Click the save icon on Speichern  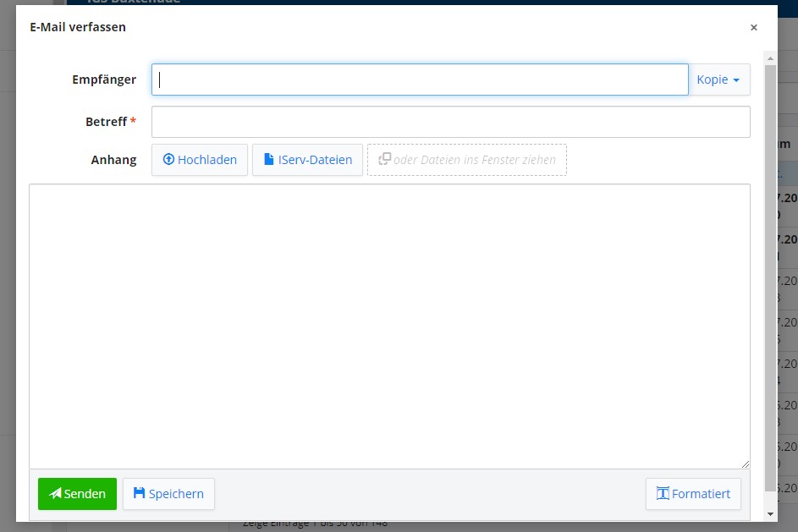[x=138, y=494]
